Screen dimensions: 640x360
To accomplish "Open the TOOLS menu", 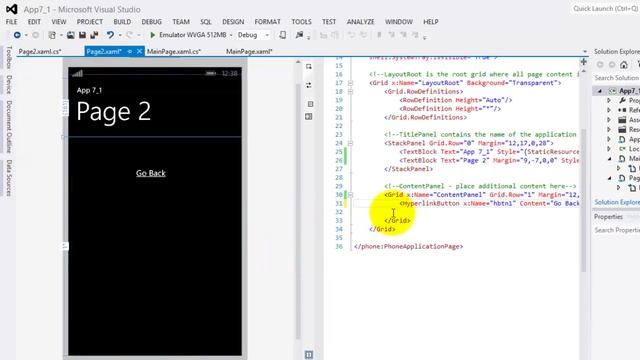I will tap(301, 22).
